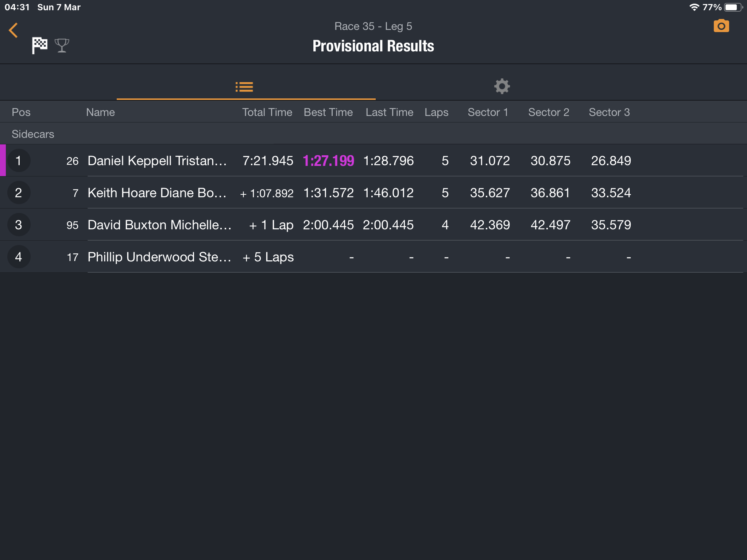Select the Sector 2 column header
Screen dimensions: 747x560
click(x=549, y=112)
